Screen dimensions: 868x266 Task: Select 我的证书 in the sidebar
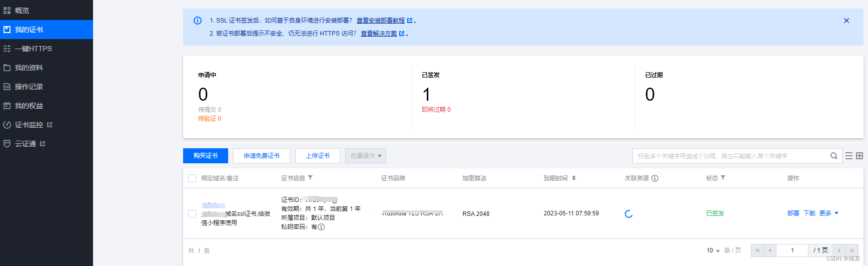tap(47, 30)
